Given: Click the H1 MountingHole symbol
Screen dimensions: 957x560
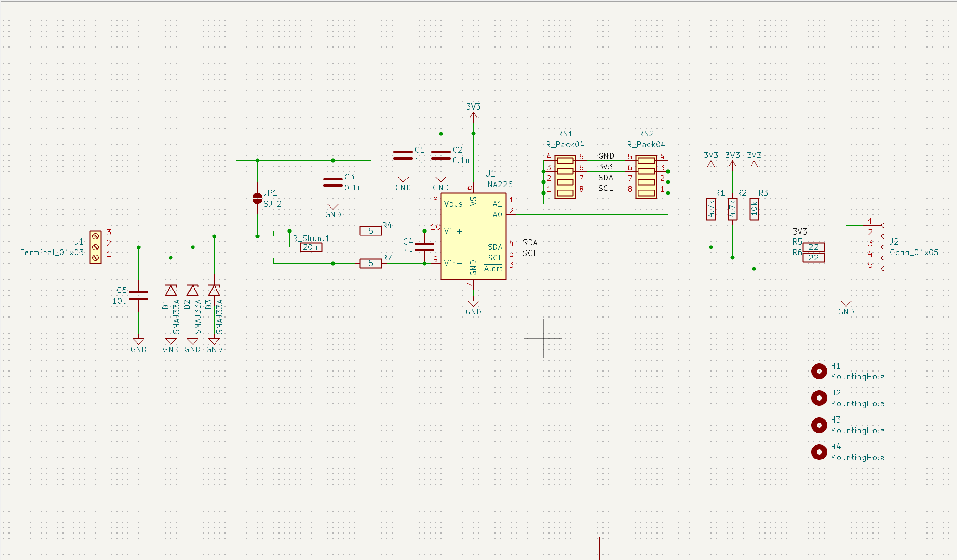Looking at the screenshot, I should pyautogui.click(x=819, y=371).
